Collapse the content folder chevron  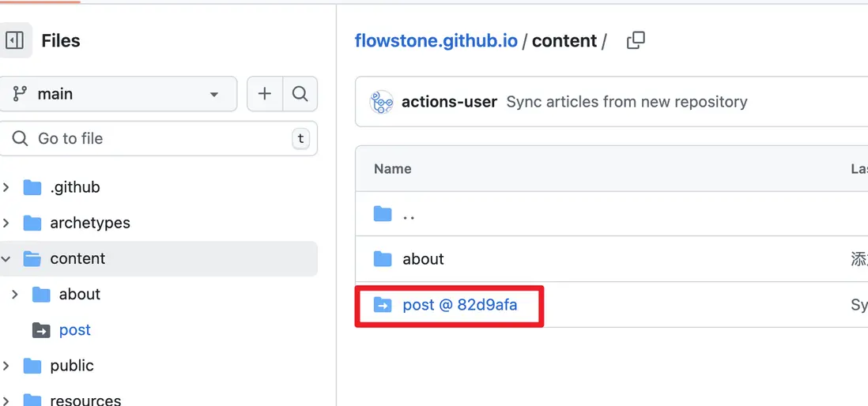click(7, 258)
